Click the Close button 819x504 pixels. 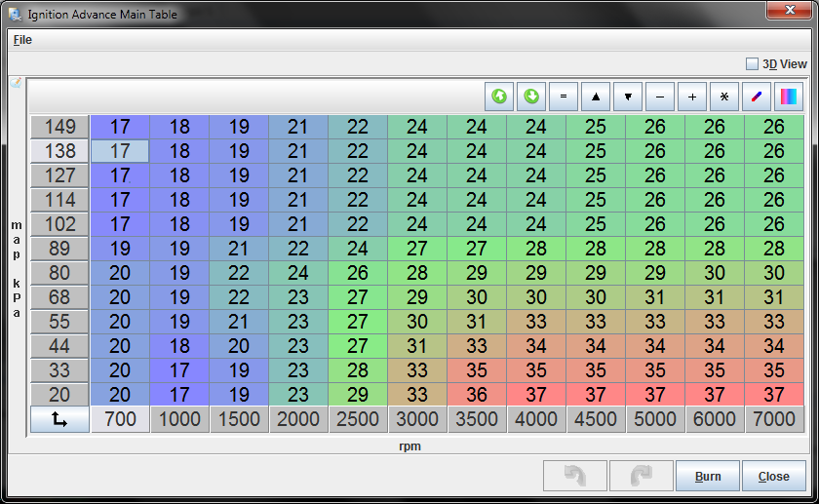tap(773, 476)
